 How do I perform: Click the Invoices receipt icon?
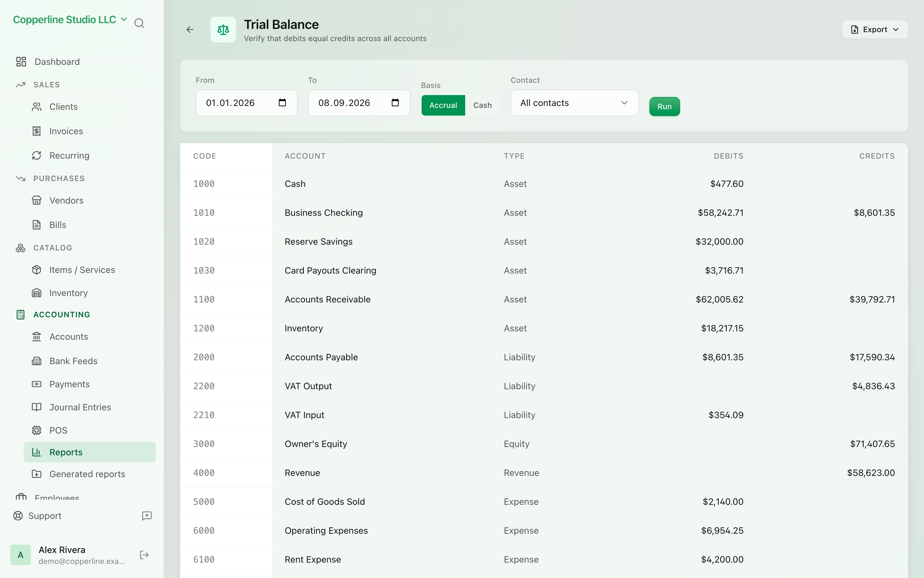(37, 131)
